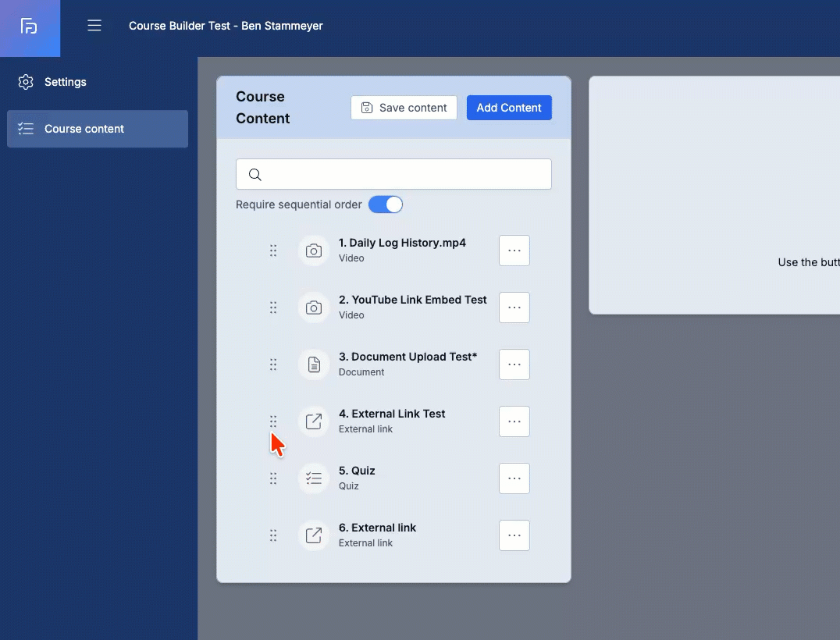Select 4. External Link Test title

click(392, 414)
